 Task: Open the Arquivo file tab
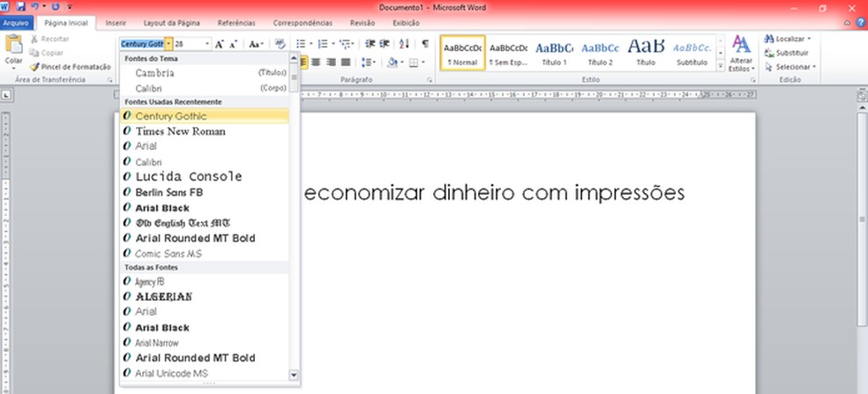pyautogui.click(x=16, y=23)
